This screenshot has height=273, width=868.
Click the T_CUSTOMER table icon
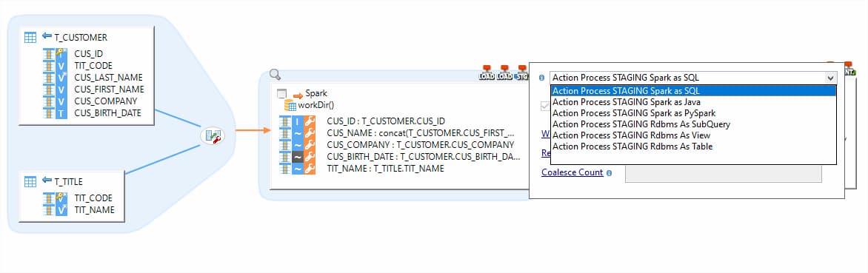[30, 38]
